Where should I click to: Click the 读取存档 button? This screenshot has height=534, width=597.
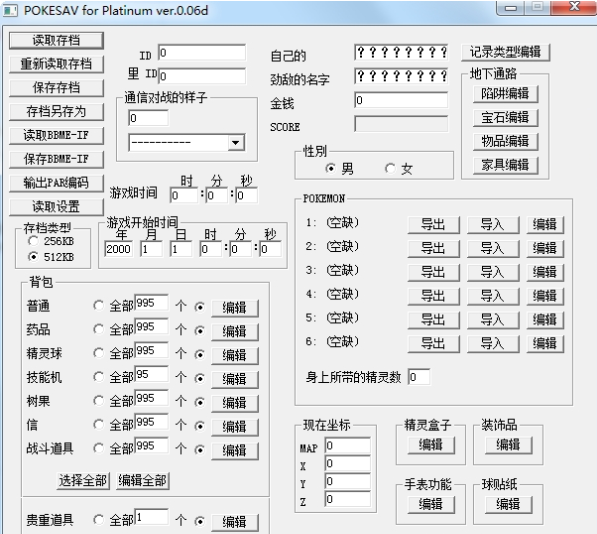pos(56,40)
